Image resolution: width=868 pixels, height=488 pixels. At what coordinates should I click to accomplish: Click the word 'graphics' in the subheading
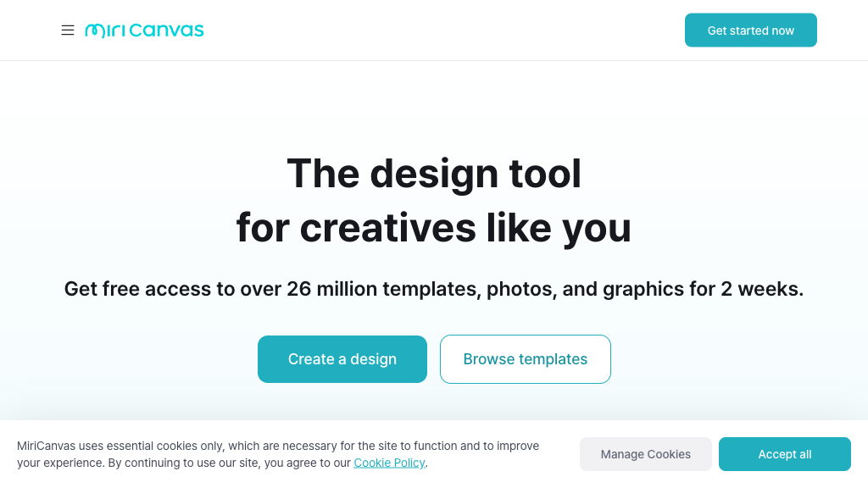click(643, 289)
